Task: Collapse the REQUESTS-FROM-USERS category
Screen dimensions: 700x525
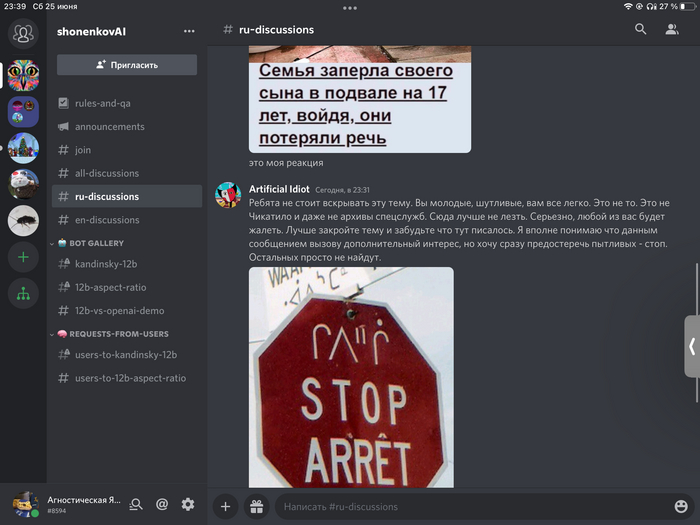Action: coord(112,334)
